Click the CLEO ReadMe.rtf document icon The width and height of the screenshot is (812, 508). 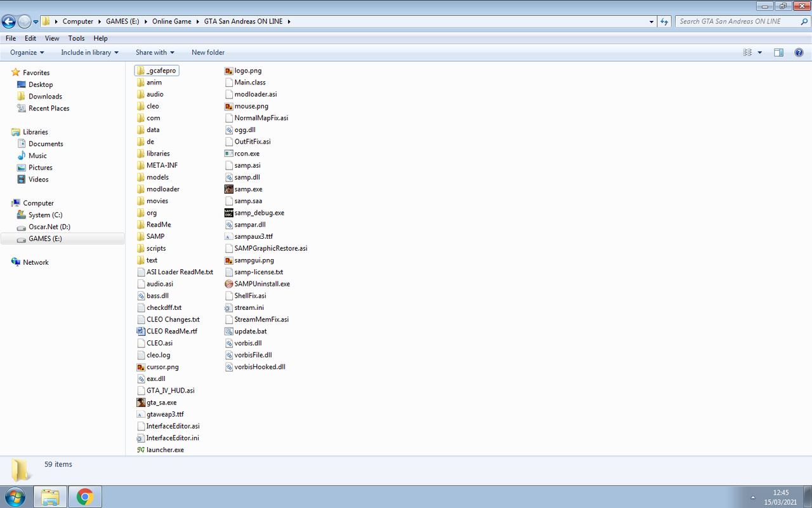(x=141, y=331)
